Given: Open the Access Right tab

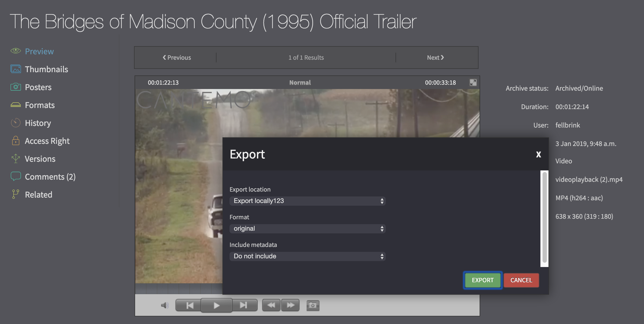Looking at the screenshot, I should 47,141.
